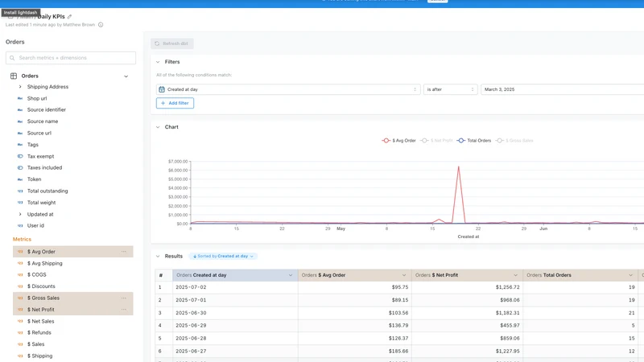Click the 2025-06-29 date cell

point(235,326)
